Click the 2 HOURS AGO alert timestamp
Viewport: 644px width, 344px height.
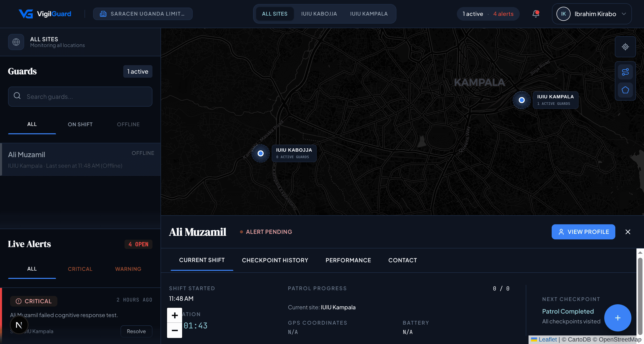pos(134,300)
